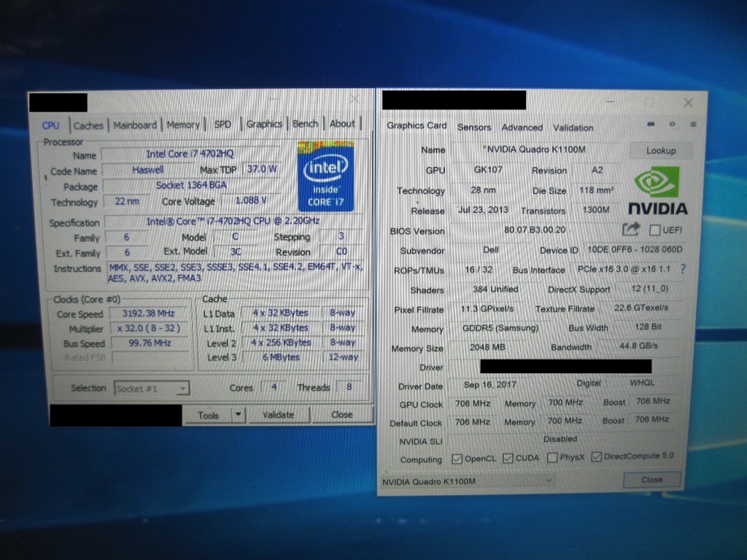Screen dimensions: 747x560
Task: Click the processor Name value Intel Core i7 4702HQ
Action: [190, 154]
